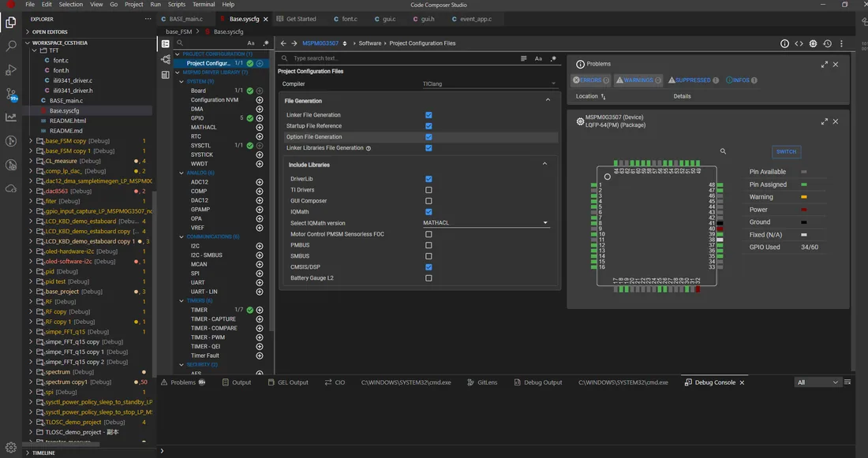This screenshot has width=868, height=458.
Task: Open the device chip view icon
Action: [x=813, y=43]
